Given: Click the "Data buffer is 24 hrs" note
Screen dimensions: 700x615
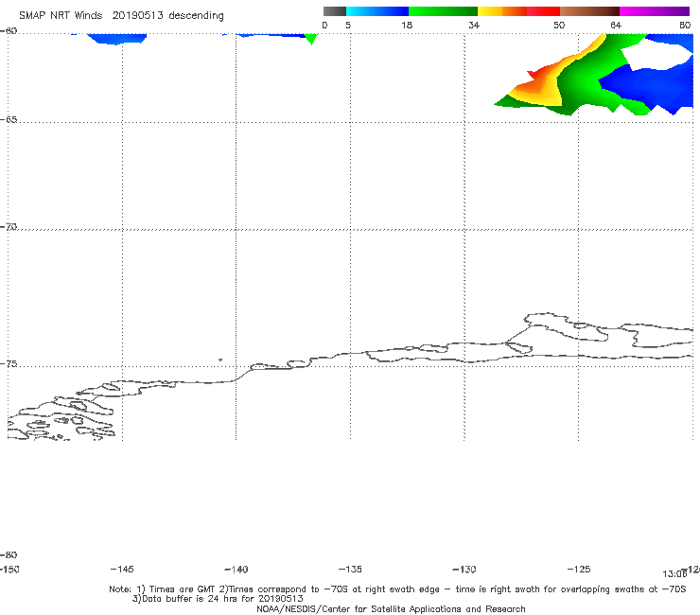Looking at the screenshot, I should point(218,599).
